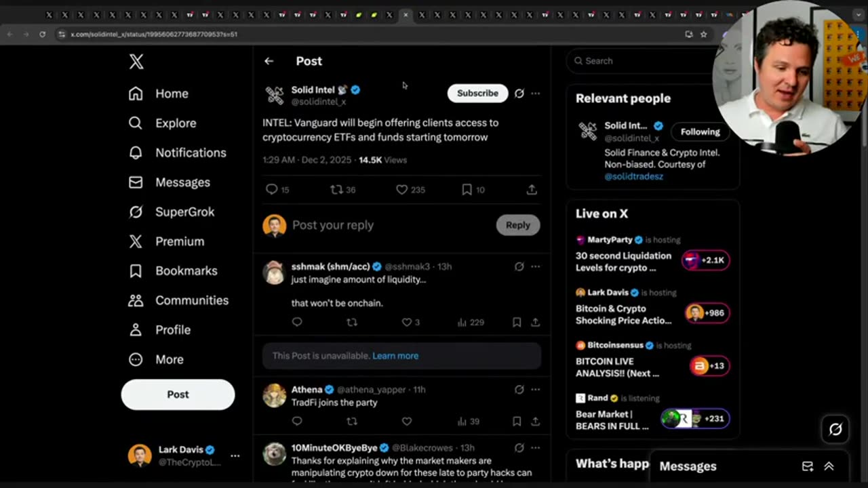
Task: Bookmark the post with 10 bookmarks
Action: (x=473, y=190)
